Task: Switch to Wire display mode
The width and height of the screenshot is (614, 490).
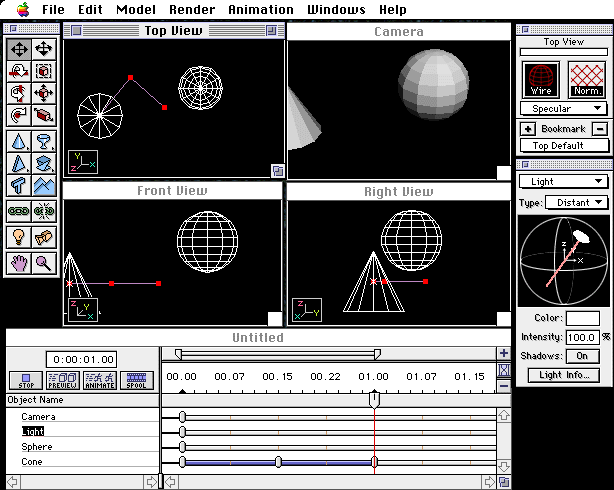Action: coord(541,78)
